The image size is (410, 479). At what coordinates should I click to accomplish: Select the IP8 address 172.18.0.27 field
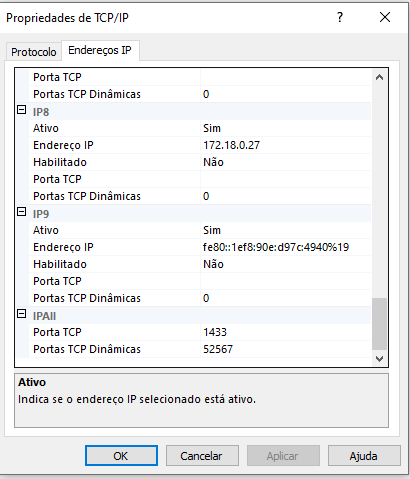[286, 145]
